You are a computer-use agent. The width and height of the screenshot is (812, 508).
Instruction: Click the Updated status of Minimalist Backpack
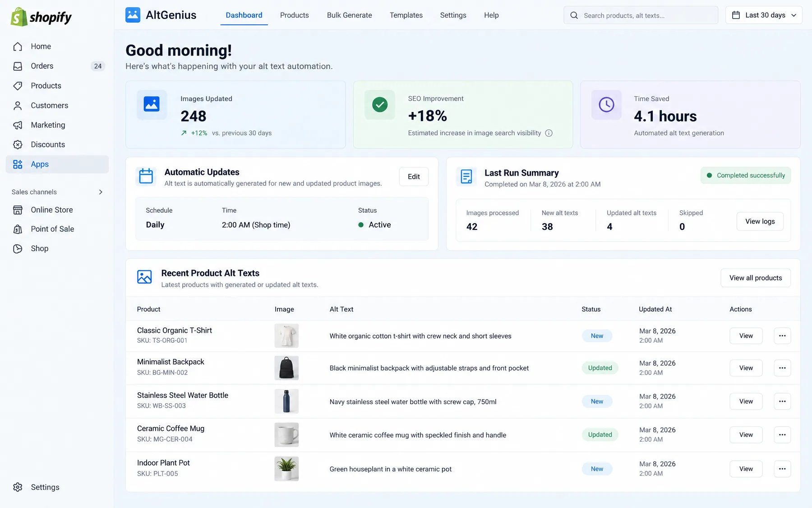coord(600,368)
